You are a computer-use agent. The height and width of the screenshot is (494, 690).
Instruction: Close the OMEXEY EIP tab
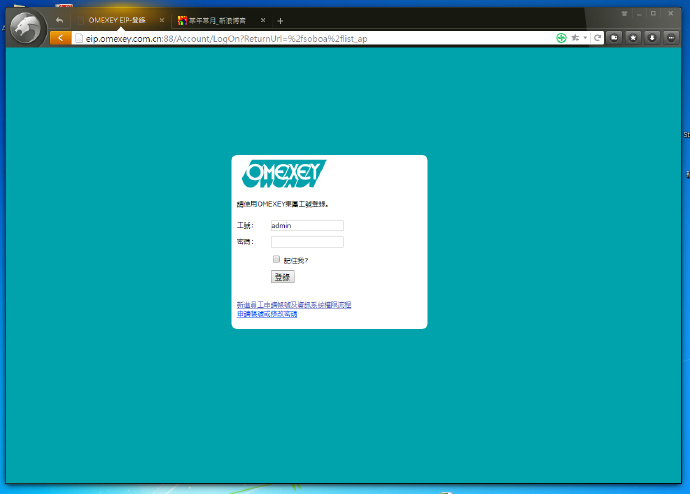point(161,20)
